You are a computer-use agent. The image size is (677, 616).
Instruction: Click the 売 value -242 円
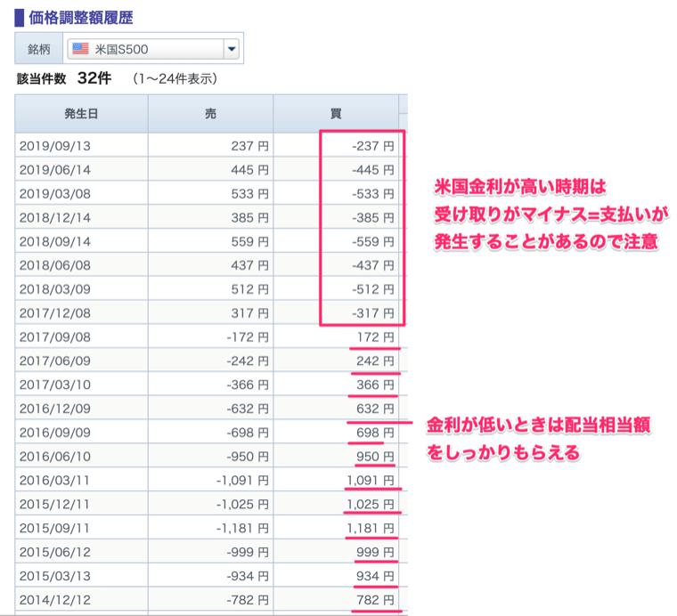click(248, 361)
